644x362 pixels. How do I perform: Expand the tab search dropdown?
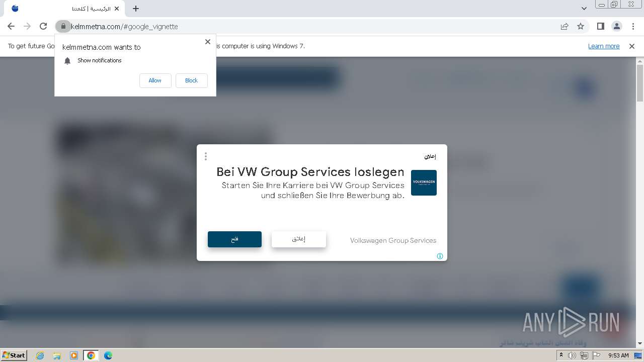[584, 9]
